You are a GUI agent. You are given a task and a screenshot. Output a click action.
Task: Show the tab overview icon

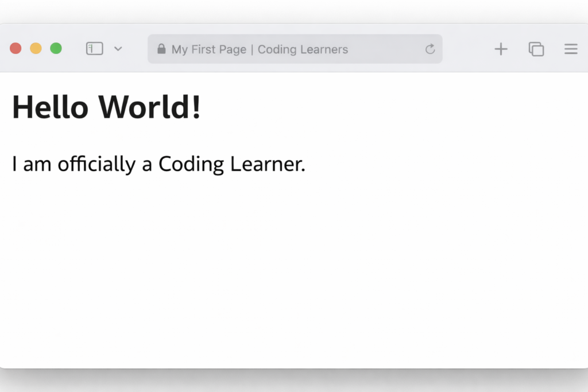[x=536, y=49]
